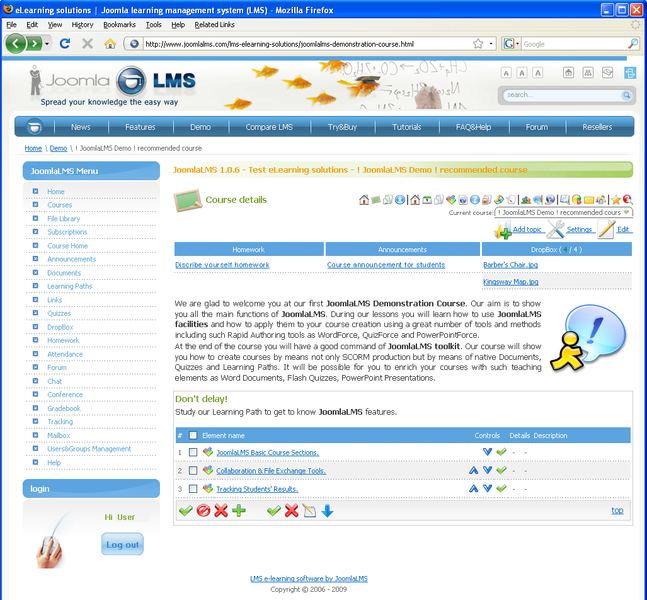Screen dimensions: 647x600
Task: Click the blue info icon in course toolbar
Action: [x=399, y=200]
